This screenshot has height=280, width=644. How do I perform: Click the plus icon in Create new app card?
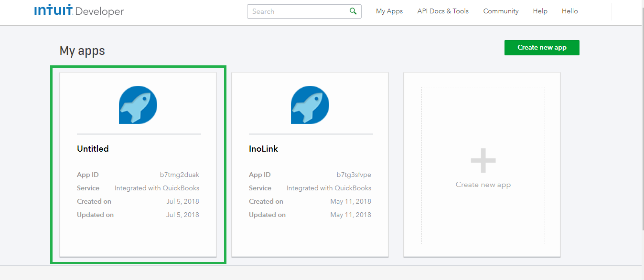point(483,160)
